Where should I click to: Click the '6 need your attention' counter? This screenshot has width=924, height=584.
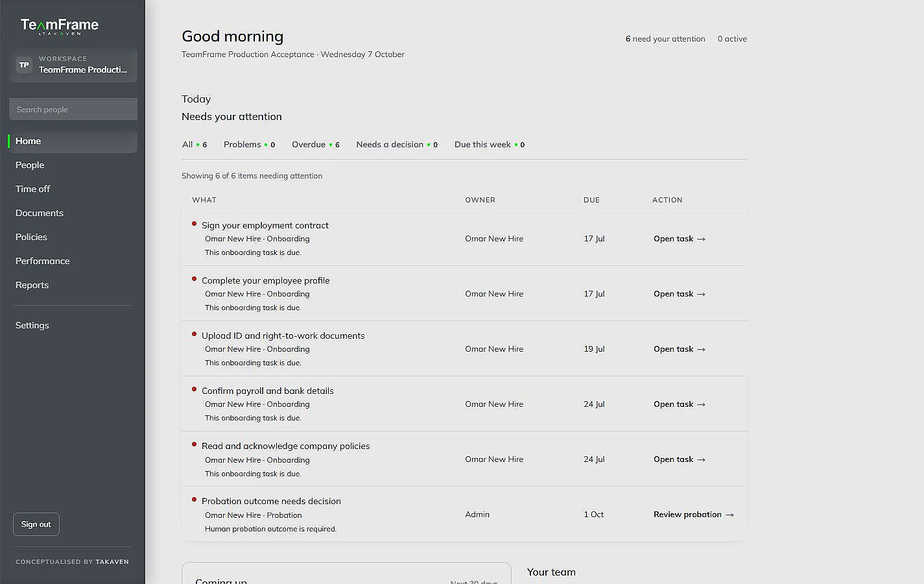pyautogui.click(x=665, y=39)
